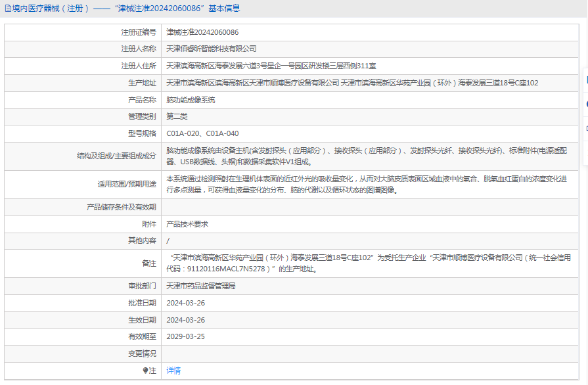Open the 详情 link
Screen dimensions: 588x385
click(173, 371)
